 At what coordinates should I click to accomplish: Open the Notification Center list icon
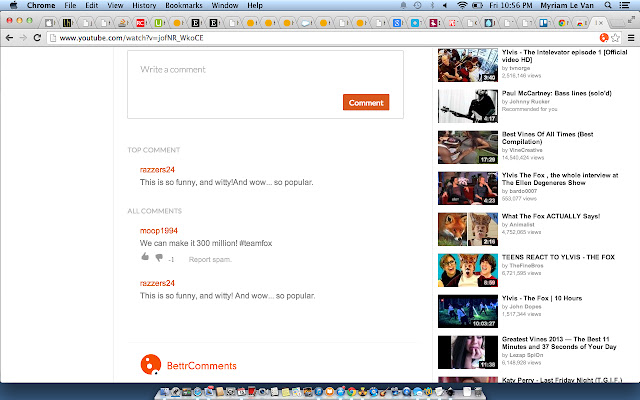click(x=624, y=5)
